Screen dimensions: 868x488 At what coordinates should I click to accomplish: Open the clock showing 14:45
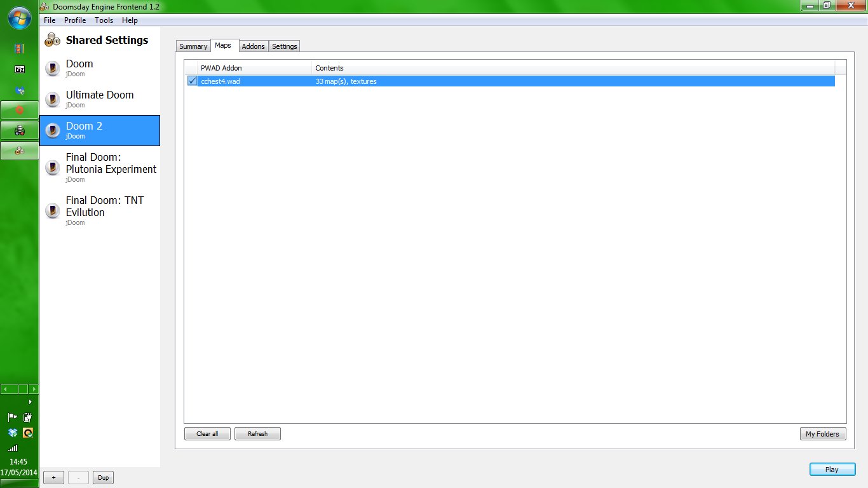19,462
